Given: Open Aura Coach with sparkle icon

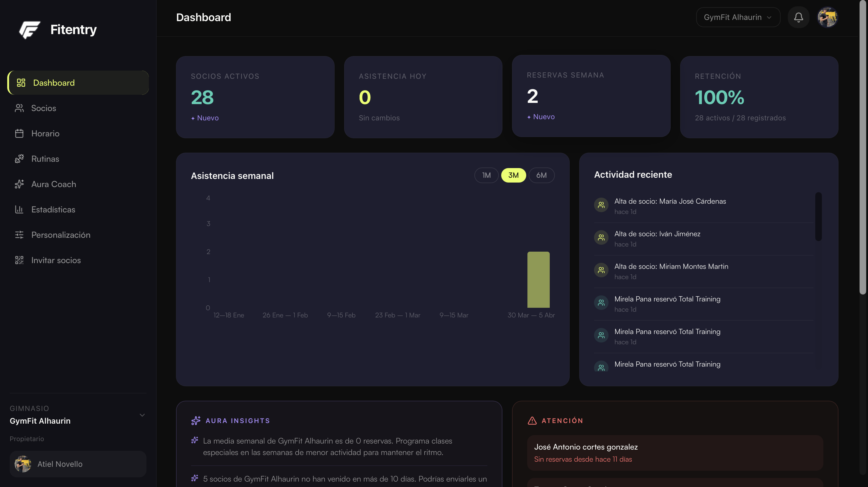Looking at the screenshot, I should tap(19, 184).
